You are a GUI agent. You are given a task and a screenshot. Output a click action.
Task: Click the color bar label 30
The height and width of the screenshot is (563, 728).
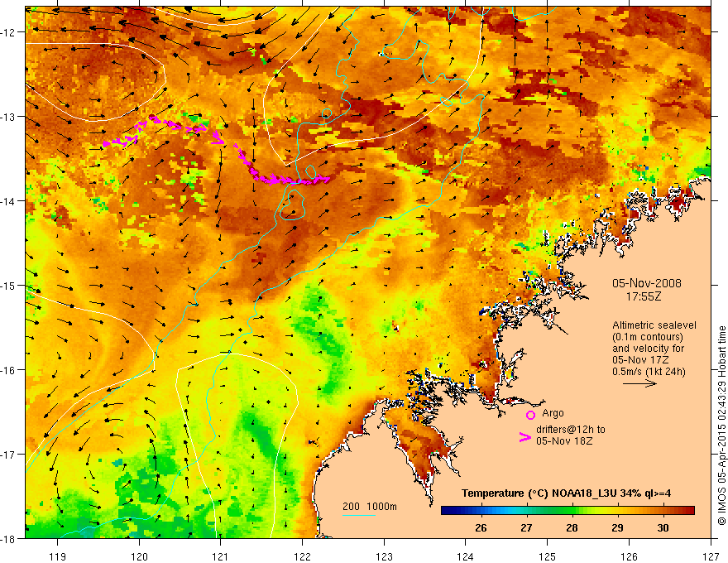coord(663,527)
